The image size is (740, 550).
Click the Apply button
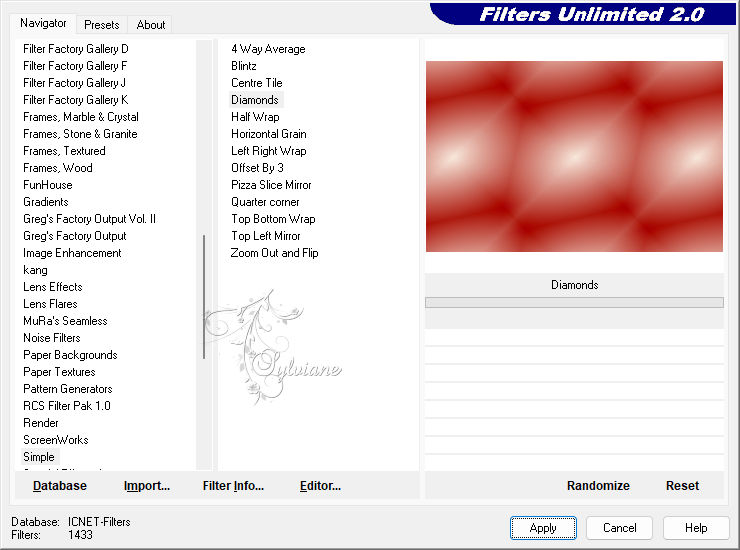tap(543, 528)
